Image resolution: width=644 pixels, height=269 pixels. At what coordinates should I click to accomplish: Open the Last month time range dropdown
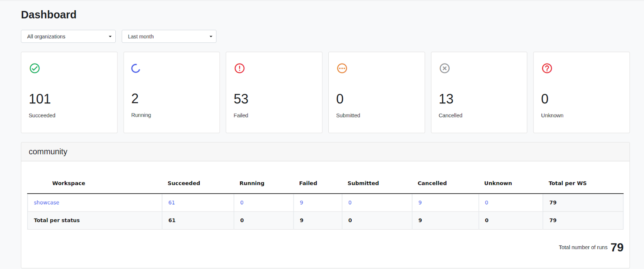pos(169,36)
